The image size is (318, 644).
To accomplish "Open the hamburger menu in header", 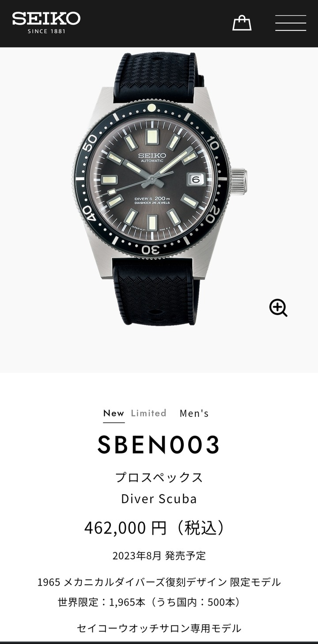I will [291, 23].
